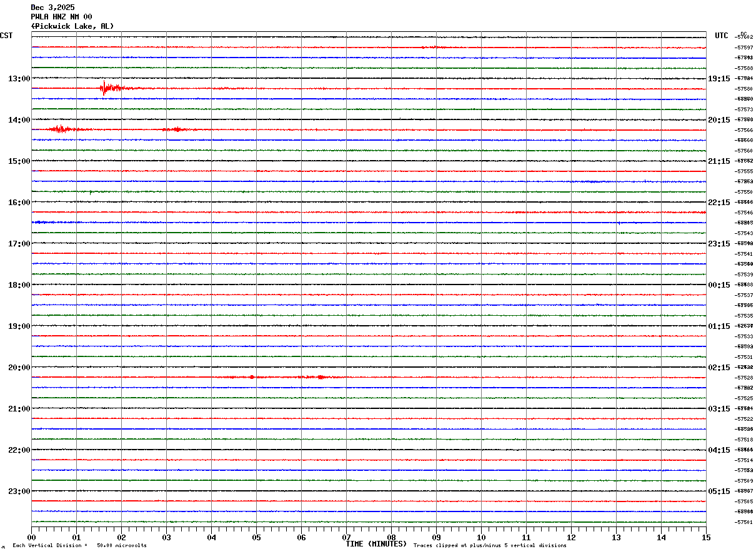Viewport: 756px width, 554px height.
Task: Click the UTC timezone label
Action: tap(722, 36)
